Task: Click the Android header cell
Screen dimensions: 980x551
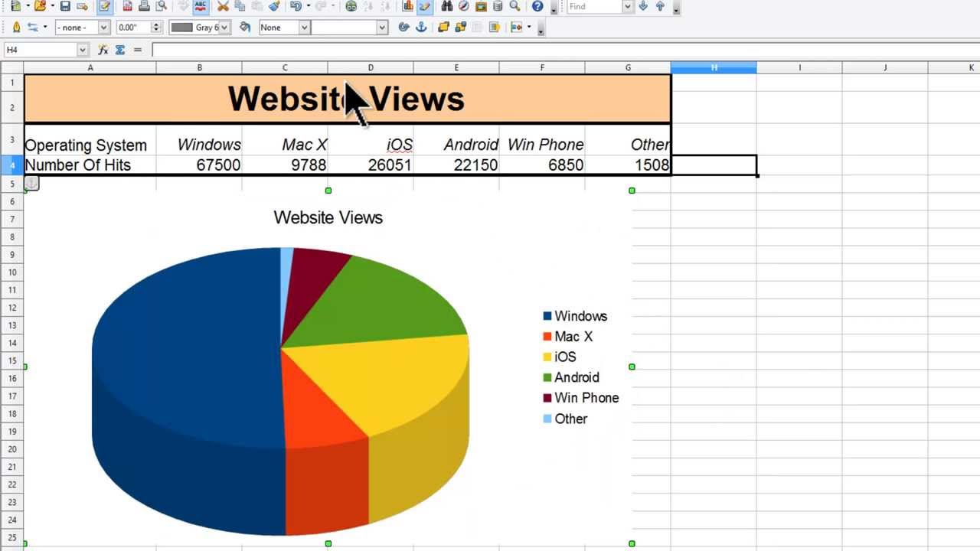Action: (x=456, y=140)
